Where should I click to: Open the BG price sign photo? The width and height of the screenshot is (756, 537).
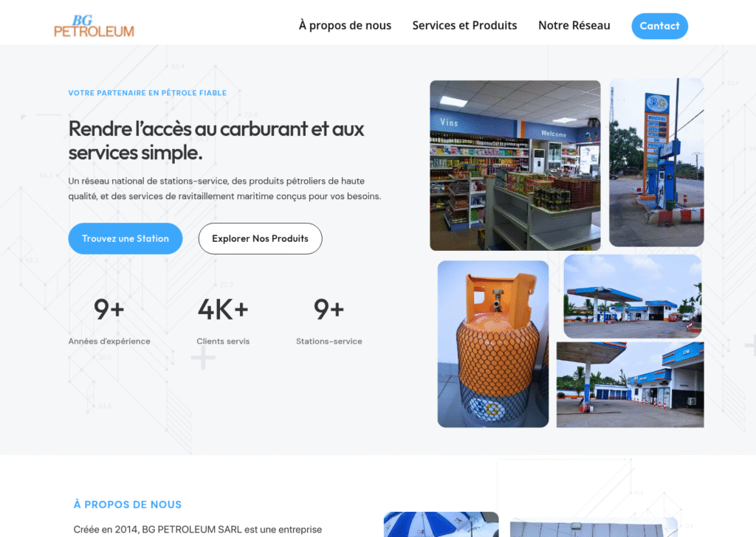656,162
